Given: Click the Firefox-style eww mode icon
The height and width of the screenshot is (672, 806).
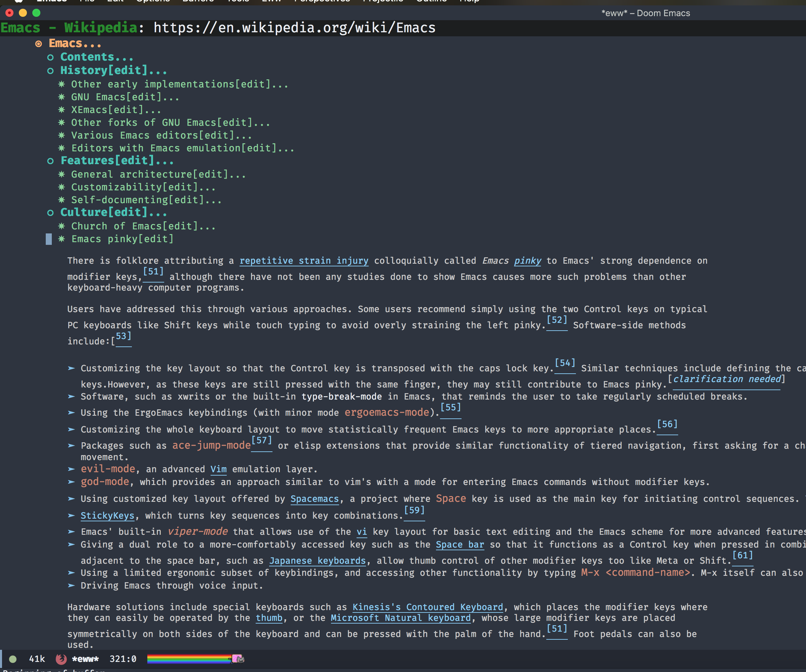Looking at the screenshot, I should click(x=61, y=659).
